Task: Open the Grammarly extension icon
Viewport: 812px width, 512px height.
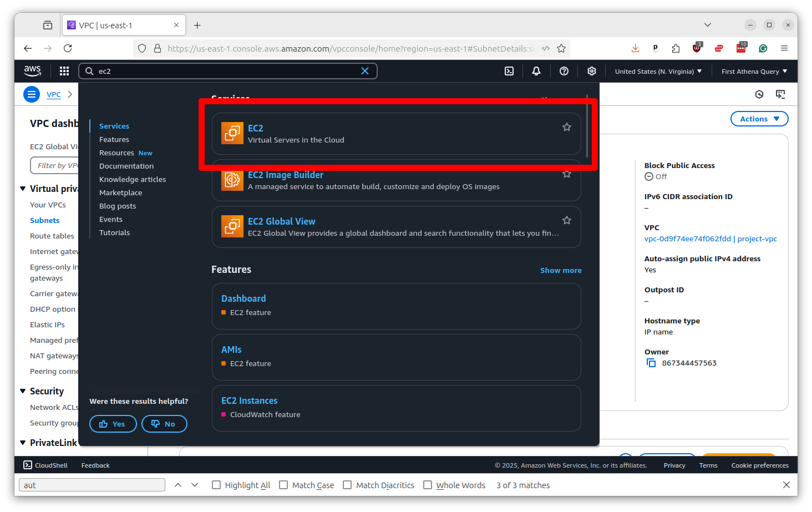Action: pyautogui.click(x=763, y=48)
